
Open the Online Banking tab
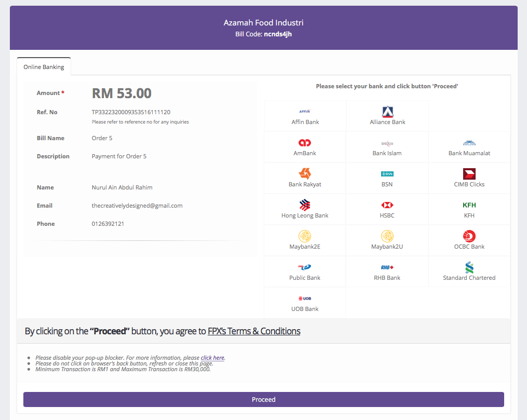pos(44,66)
